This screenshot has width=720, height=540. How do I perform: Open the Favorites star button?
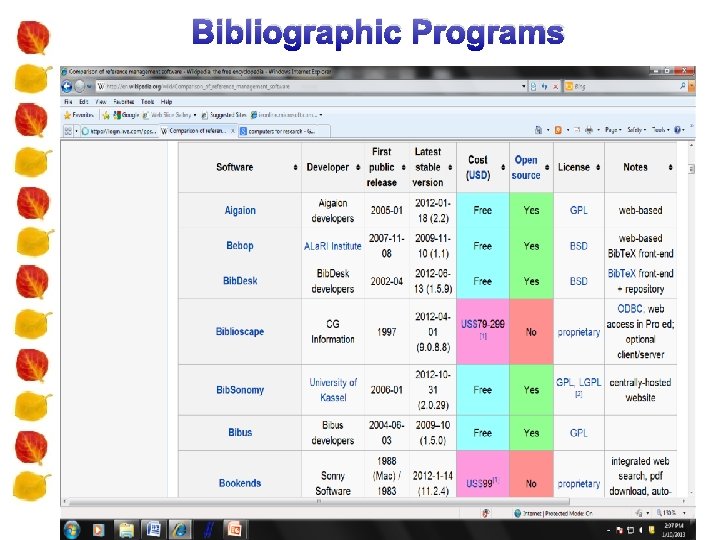[79, 115]
